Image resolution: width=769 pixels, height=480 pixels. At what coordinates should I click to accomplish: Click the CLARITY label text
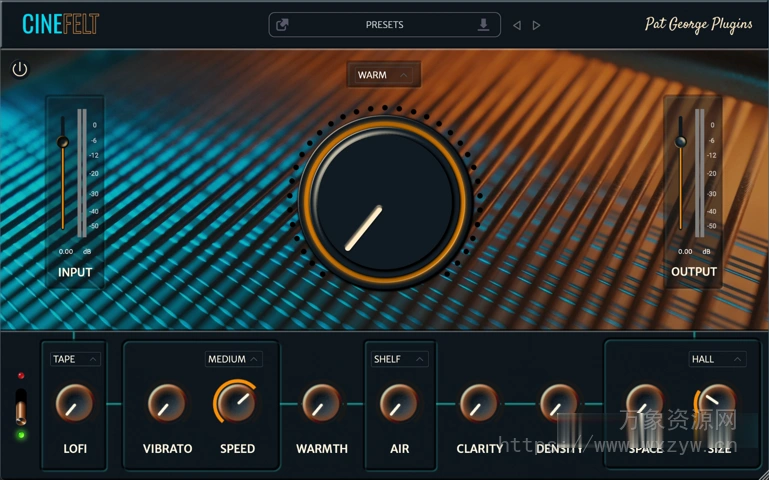click(x=480, y=449)
